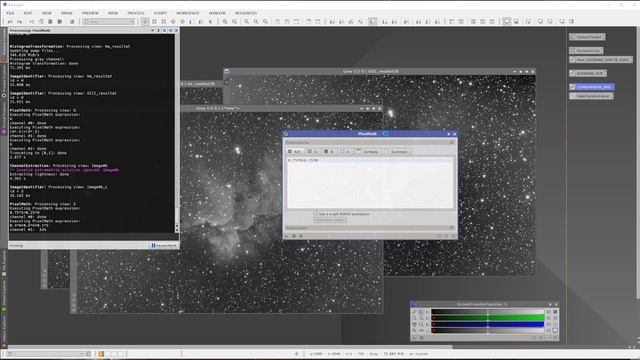Click the Undo arrow in main toolbar

pos(10,21)
